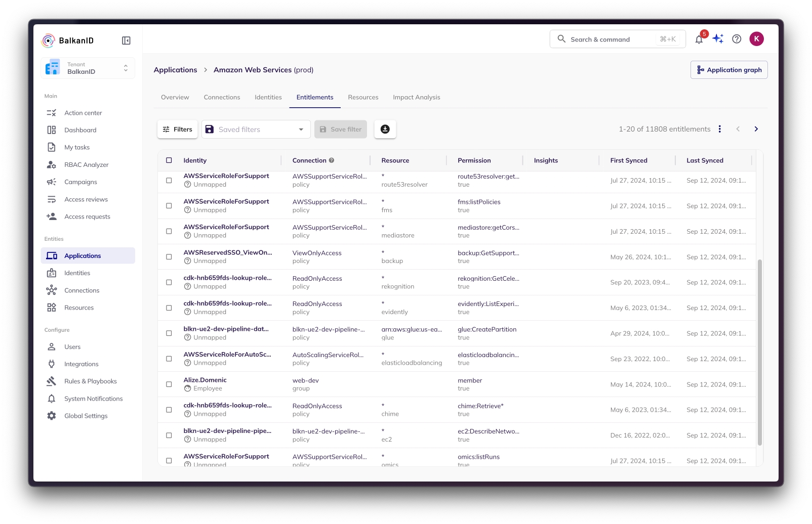Switch to the Connections tab

(x=222, y=97)
